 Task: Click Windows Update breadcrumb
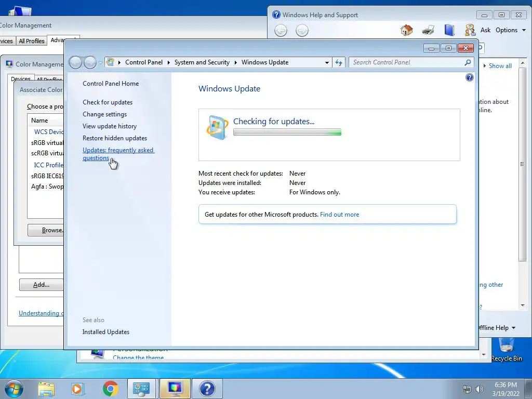(x=265, y=62)
